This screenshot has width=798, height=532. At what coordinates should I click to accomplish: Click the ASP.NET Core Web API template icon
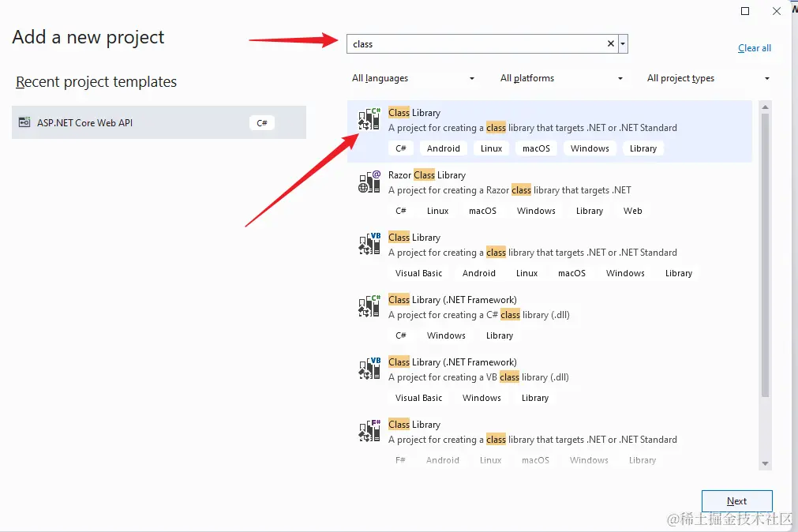[24, 122]
